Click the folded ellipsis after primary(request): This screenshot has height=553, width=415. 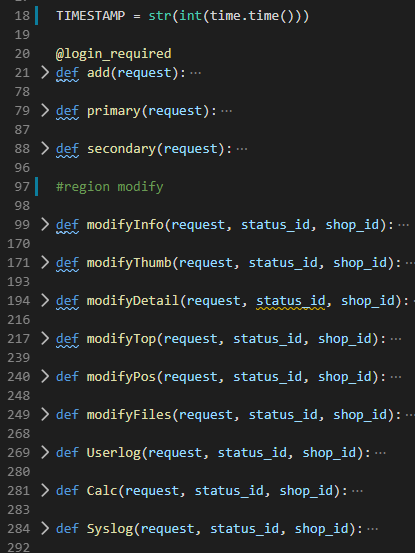[226, 111]
